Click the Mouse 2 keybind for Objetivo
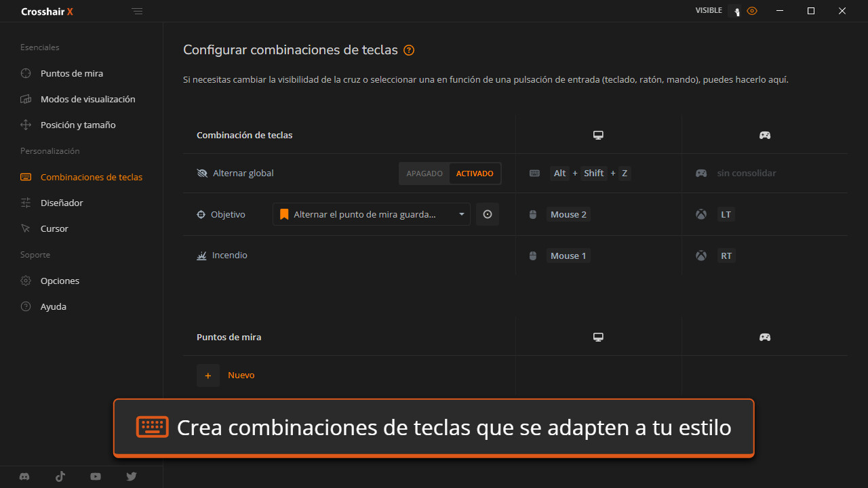The height and width of the screenshot is (488, 868). 568,214
